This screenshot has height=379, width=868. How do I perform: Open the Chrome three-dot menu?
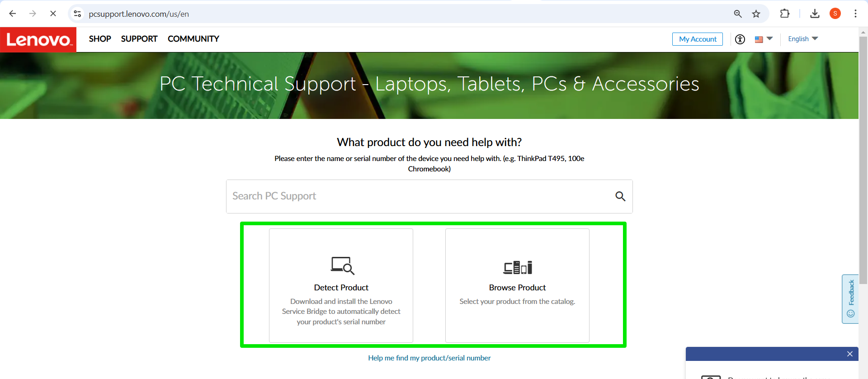coord(855,14)
